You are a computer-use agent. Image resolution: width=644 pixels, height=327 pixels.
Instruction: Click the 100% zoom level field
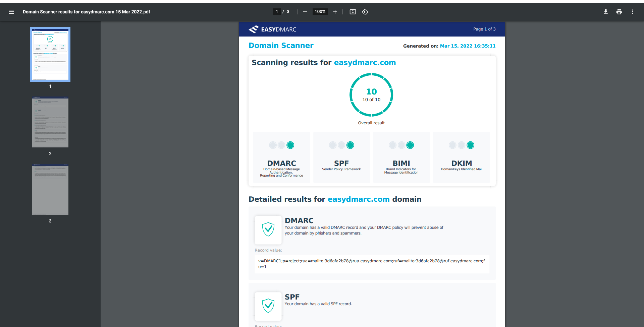click(x=320, y=12)
